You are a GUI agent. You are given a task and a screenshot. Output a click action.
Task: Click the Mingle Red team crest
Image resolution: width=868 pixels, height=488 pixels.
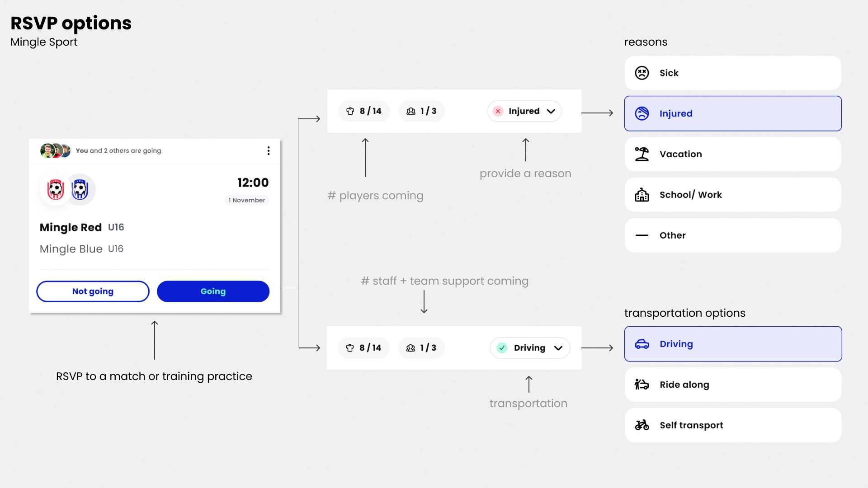coord(56,189)
